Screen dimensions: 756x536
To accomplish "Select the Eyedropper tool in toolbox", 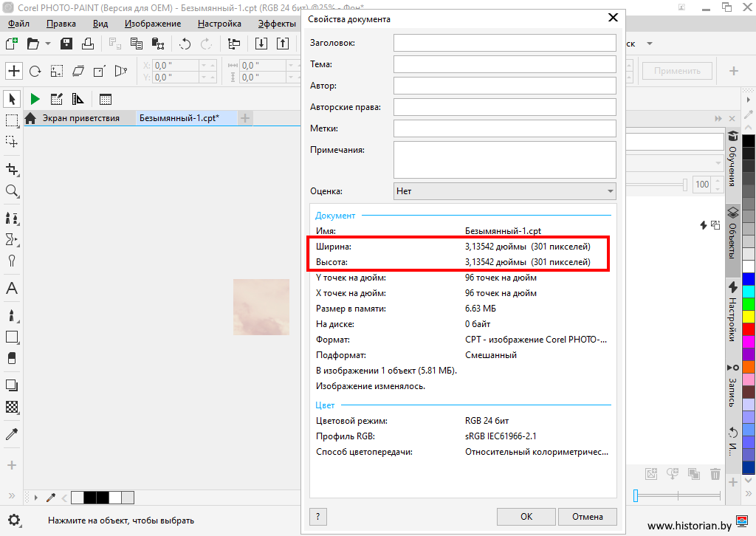I will (12, 434).
